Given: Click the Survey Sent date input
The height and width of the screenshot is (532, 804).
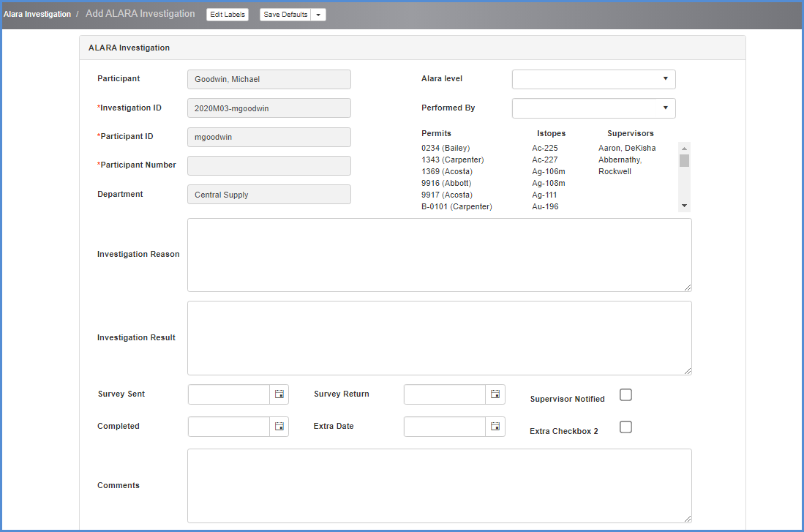Looking at the screenshot, I should [229, 394].
